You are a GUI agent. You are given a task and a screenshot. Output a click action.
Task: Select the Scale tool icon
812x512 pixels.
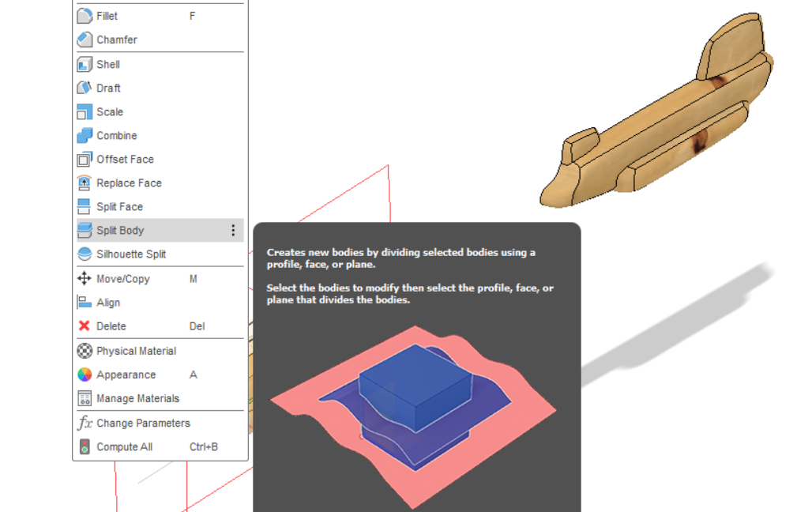[85, 111]
